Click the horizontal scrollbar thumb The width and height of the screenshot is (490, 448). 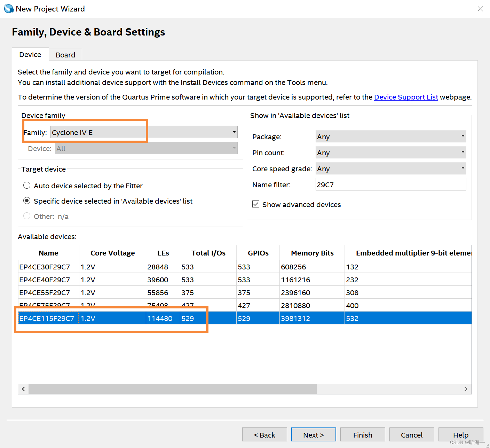coord(173,389)
